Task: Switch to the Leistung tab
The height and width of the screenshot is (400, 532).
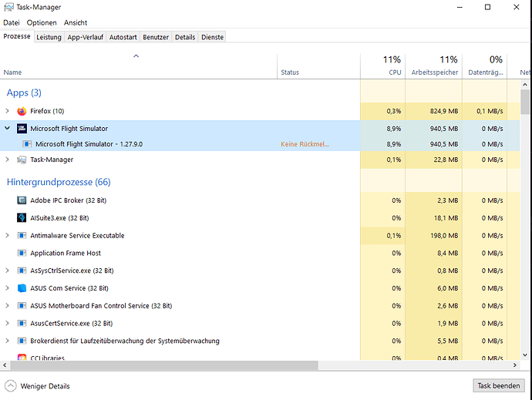Action: (49, 37)
